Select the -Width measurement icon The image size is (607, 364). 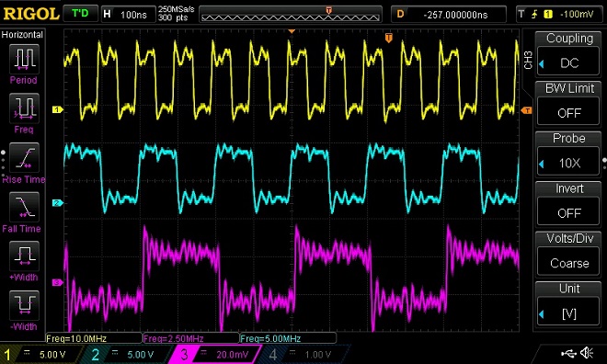point(24,305)
